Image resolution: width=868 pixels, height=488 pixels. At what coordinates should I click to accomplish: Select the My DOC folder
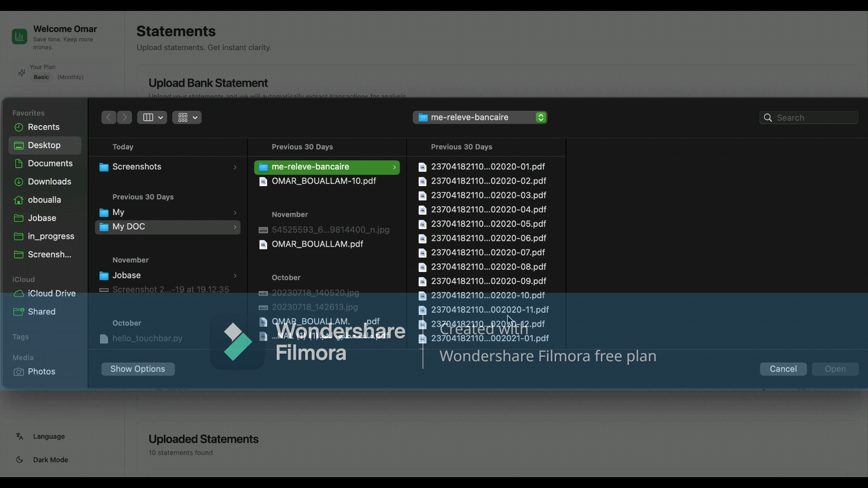pyautogui.click(x=129, y=227)
